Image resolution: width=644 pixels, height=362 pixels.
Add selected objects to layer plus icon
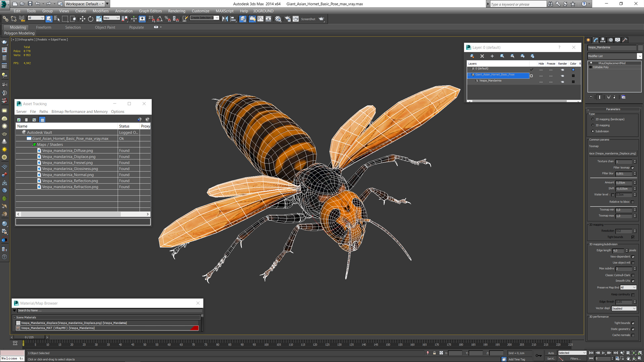tap(492, 56)
